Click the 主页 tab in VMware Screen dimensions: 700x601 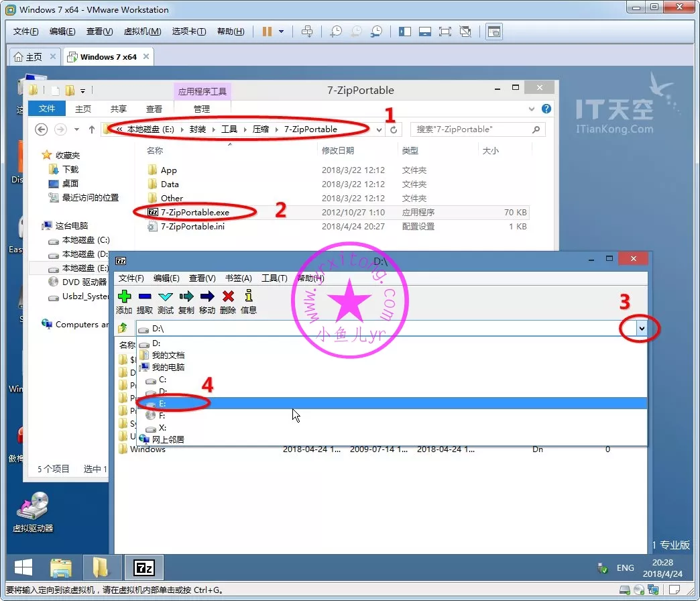tap(28, 57)
